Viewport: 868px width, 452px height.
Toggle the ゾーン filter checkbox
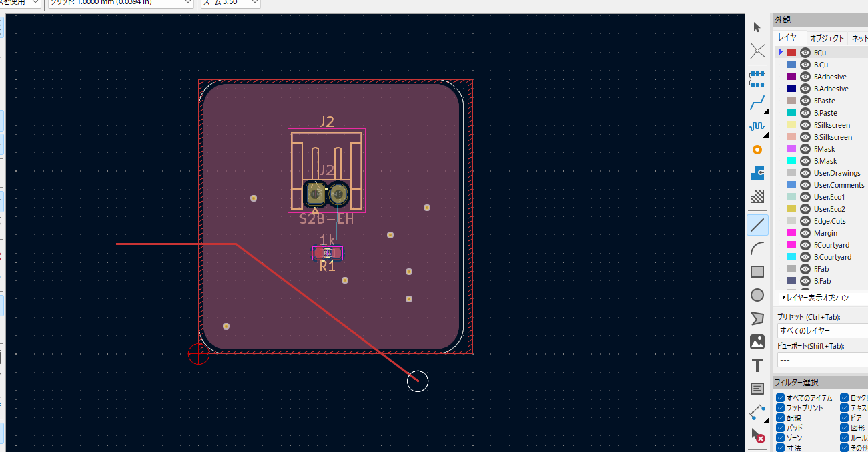[x=780, y=438]
